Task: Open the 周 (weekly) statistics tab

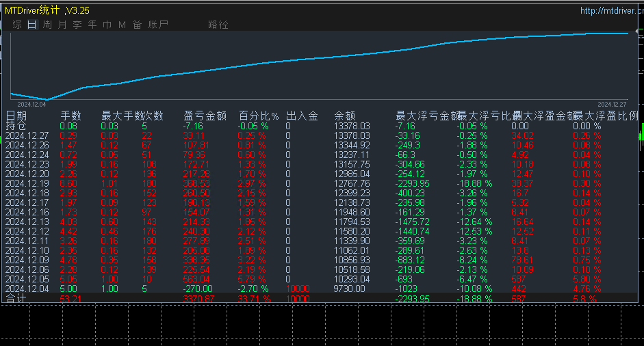Action: (47, 25)
